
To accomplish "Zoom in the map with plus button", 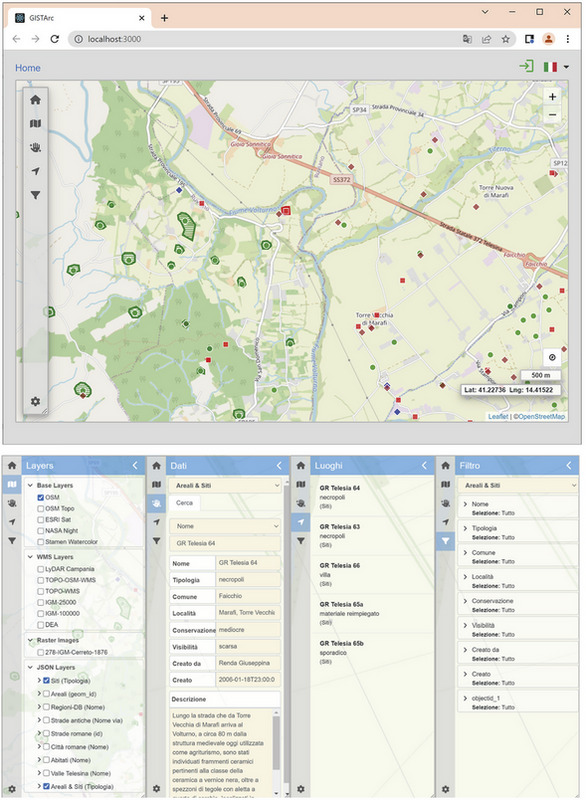I will pos(552,97).
